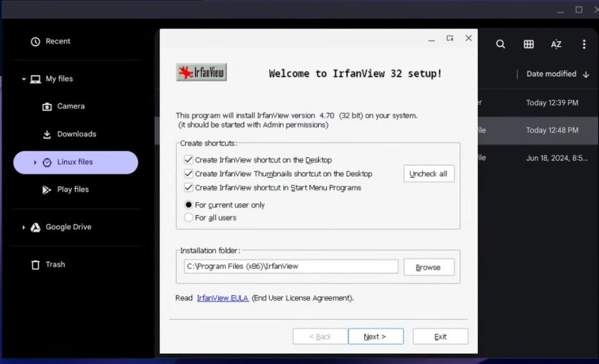Image resolution: width=599 pixels, height=364 pixels.
Task: Open the three-dot more menu in Files app
Action: click(584, 44)
